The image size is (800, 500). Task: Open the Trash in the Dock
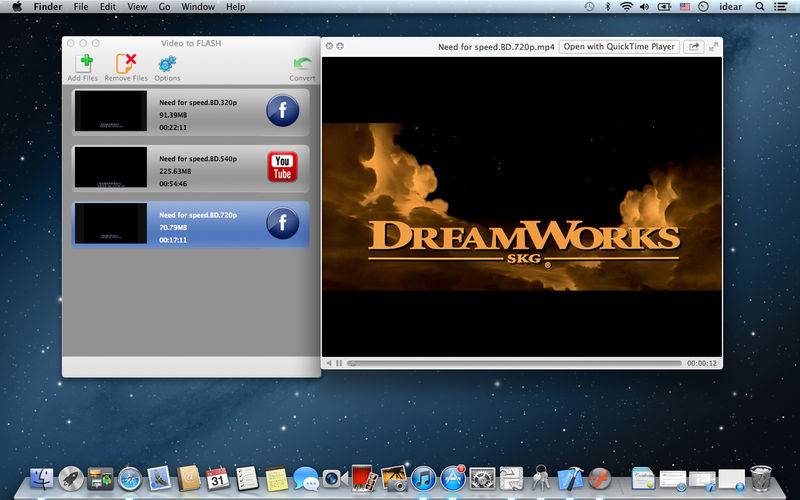[x=761, y=478]
